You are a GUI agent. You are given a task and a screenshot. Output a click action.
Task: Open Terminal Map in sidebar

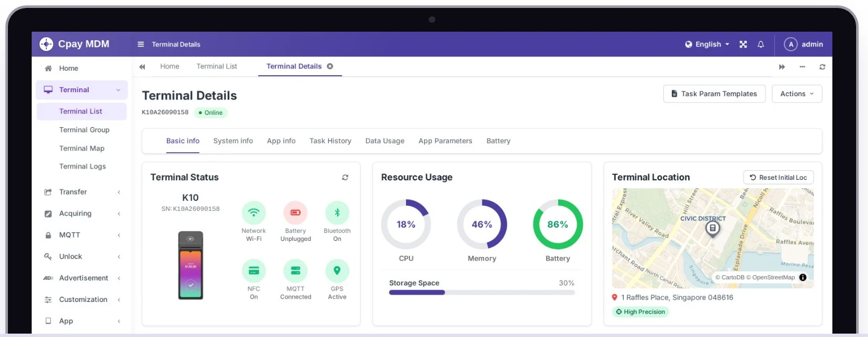click(x=82, y=148)
